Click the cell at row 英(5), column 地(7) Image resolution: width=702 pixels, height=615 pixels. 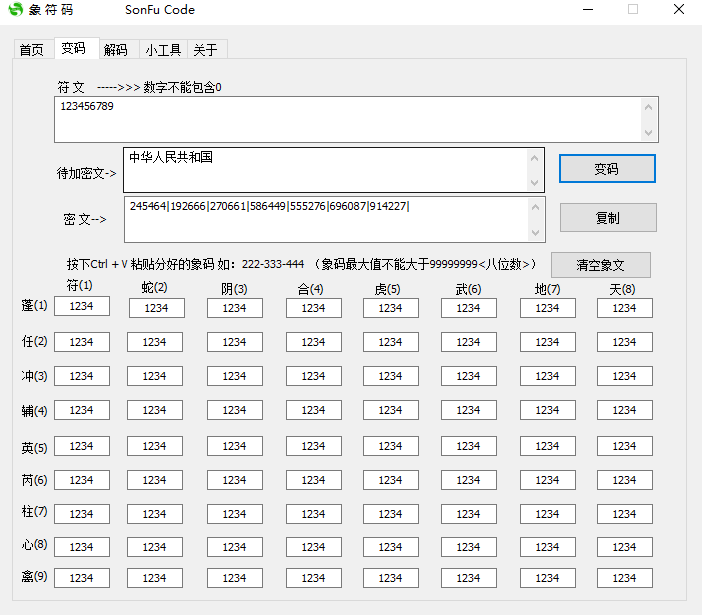point(548,446)
